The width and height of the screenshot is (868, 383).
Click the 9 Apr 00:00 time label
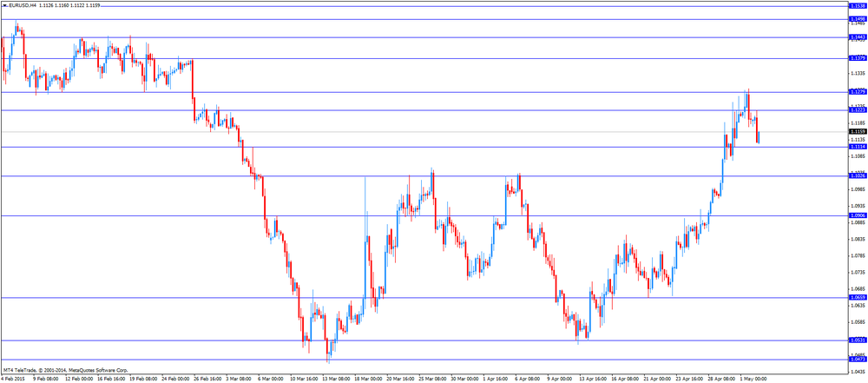pos(562,380)
